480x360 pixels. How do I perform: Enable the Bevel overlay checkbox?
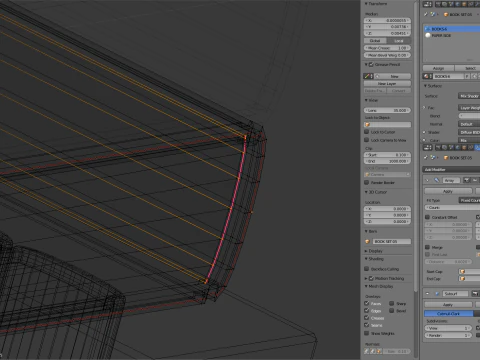pyautogui.click(x=392, y=311)
